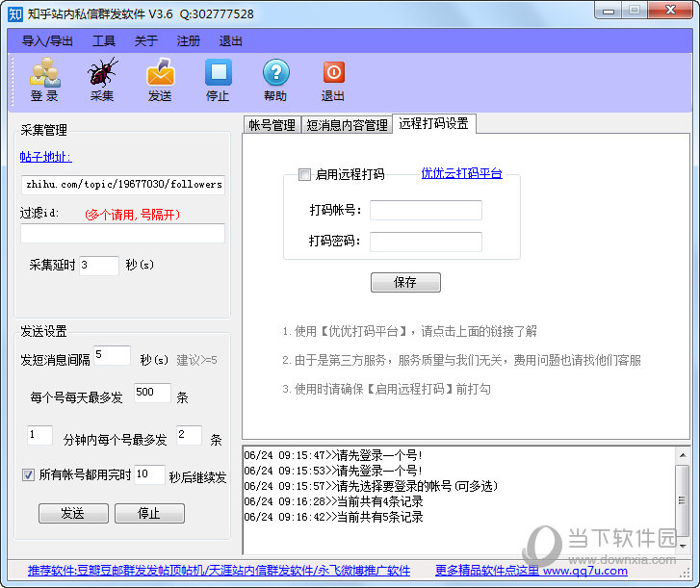Viewport: 700px width, 588px height.
Task: Click the zhihu.com topic URL field
Action: tap(123, 185)
